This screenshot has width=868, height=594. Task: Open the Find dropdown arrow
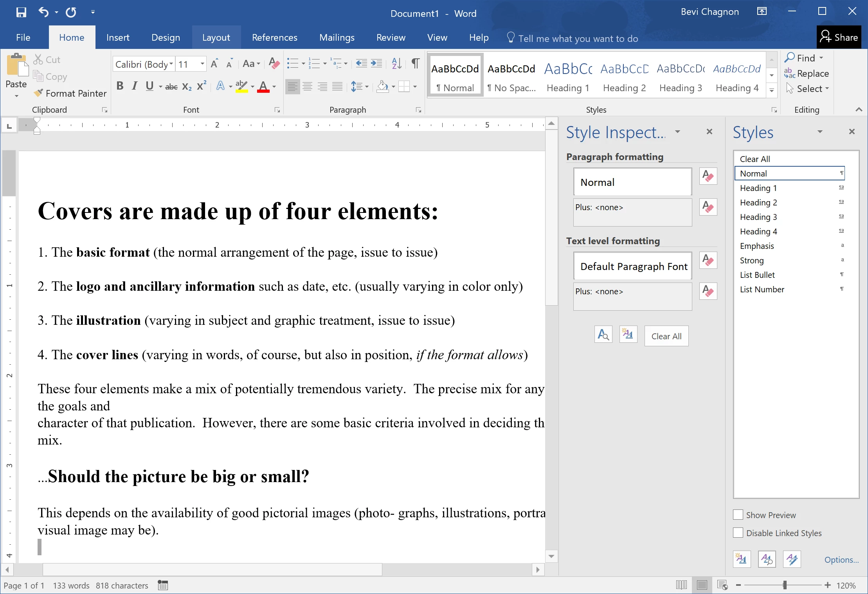click(x=821, y=58)
